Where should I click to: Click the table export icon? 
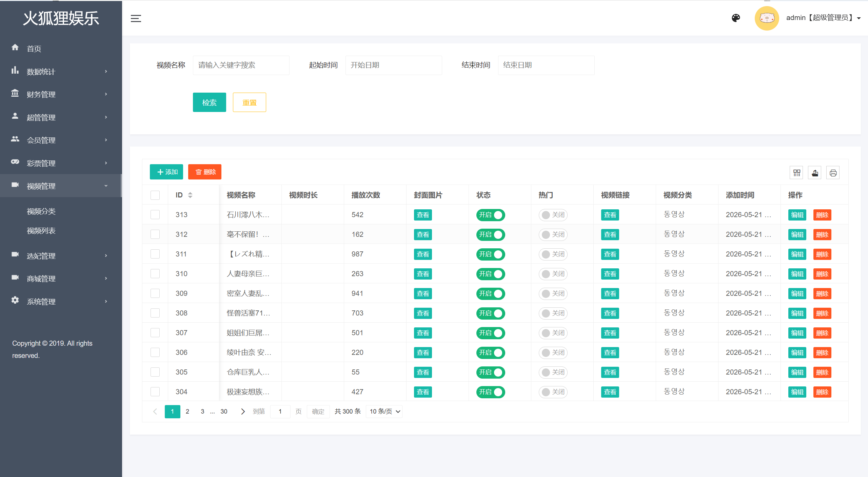[815, 173]
